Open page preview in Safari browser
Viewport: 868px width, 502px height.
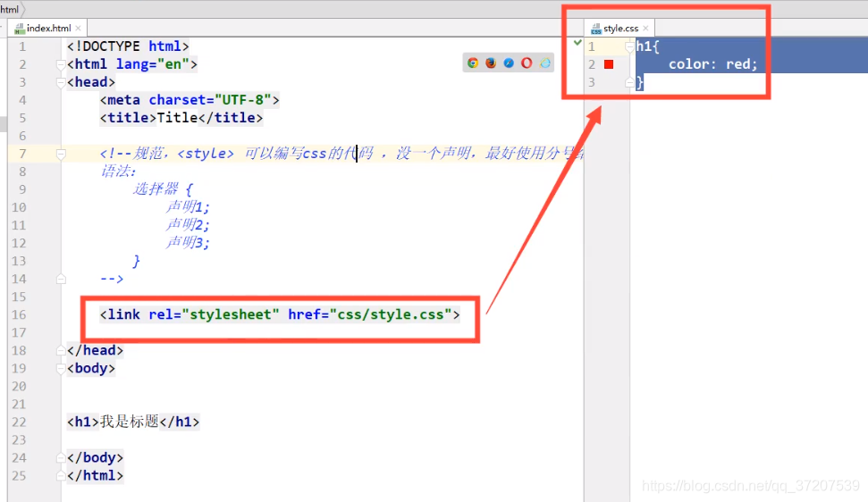tap(509, 63)
